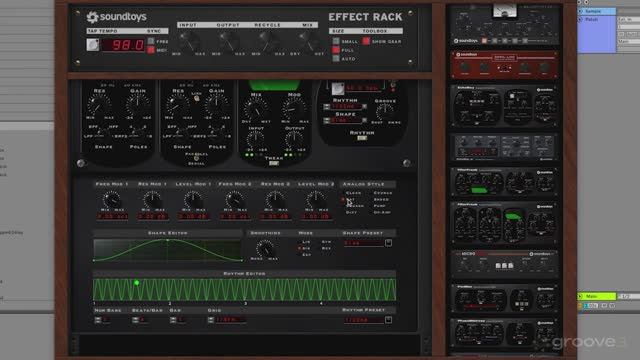Select Lin shape mode

pos(306,242)
